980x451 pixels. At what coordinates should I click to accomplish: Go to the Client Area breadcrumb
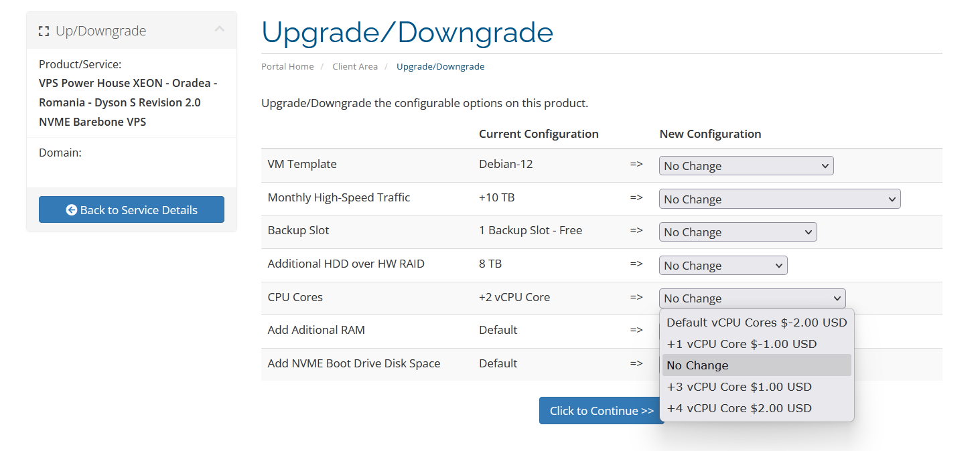(355, 67)
